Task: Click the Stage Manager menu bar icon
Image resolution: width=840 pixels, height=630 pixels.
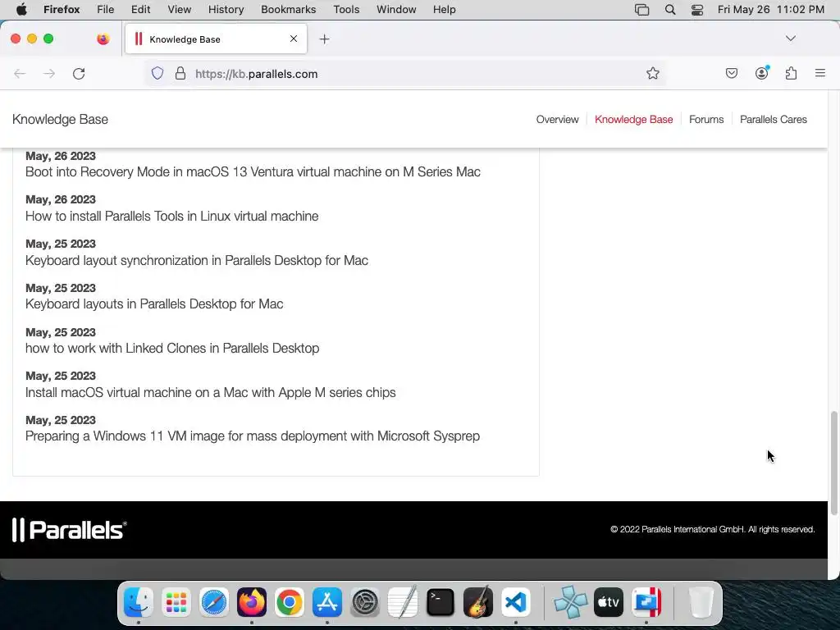Action: (x=641, y=10)
